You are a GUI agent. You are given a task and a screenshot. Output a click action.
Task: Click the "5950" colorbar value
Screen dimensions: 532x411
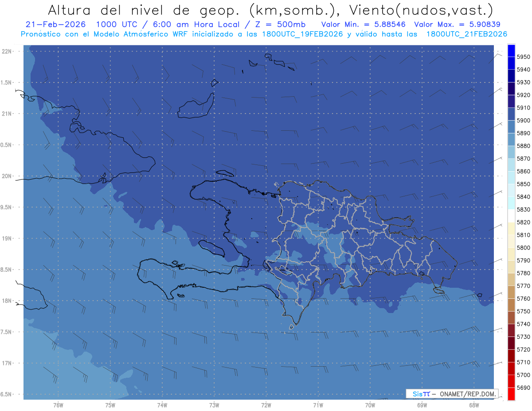coord(524,57)
